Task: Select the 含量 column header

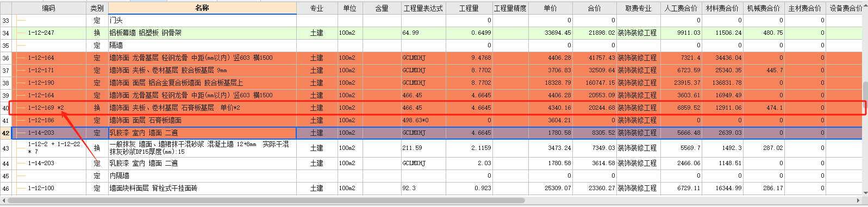Action: tap(382, 8)
